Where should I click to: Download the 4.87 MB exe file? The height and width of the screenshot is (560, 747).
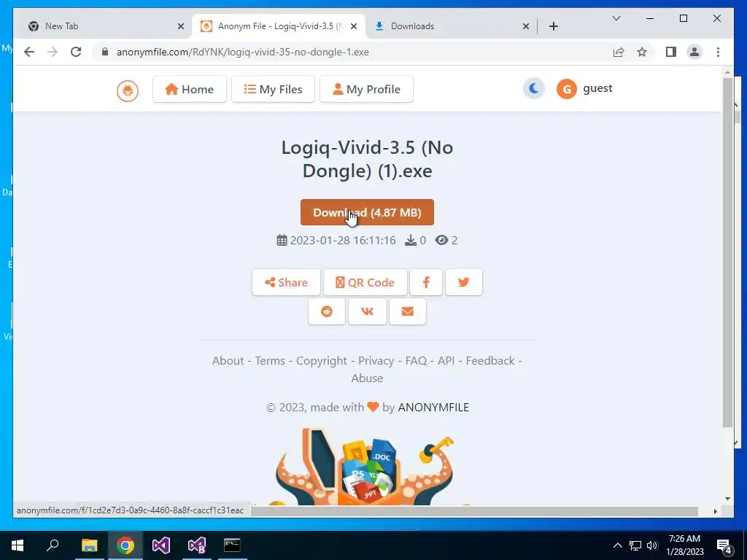tap(367, 212)
